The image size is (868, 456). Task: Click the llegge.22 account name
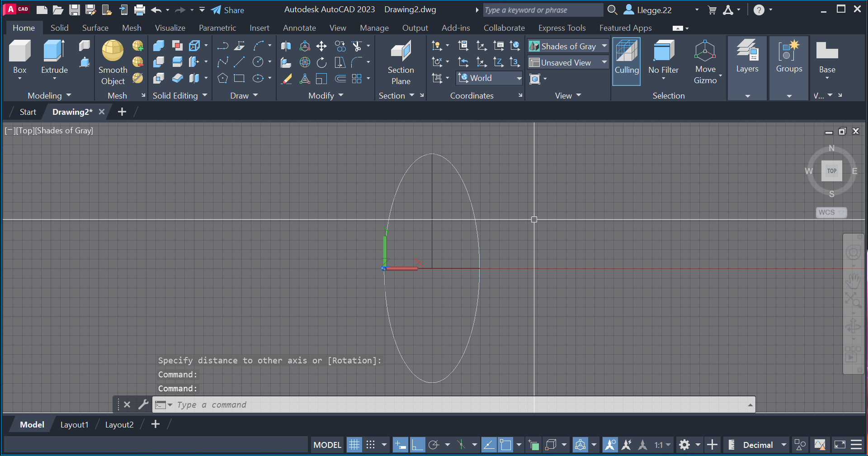654,10
